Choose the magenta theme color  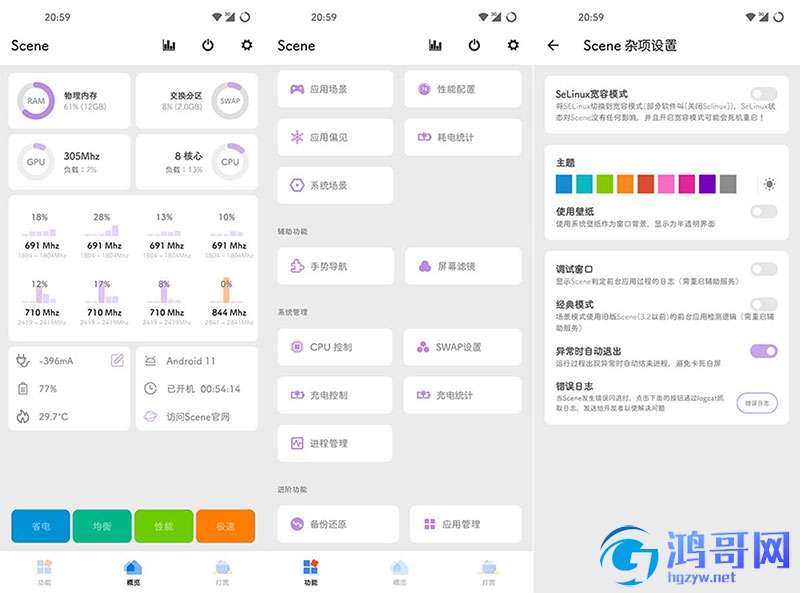pyautogui.click(x=687, y=184)
